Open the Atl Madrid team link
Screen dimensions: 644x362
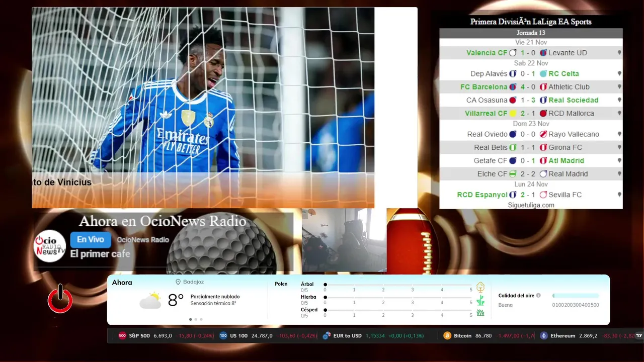567,160
